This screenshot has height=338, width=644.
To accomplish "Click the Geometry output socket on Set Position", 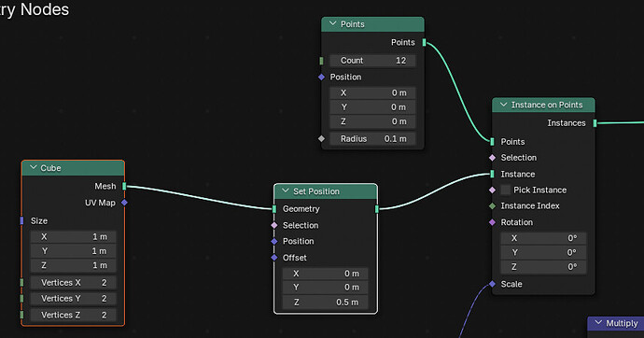I will [377, 209].
